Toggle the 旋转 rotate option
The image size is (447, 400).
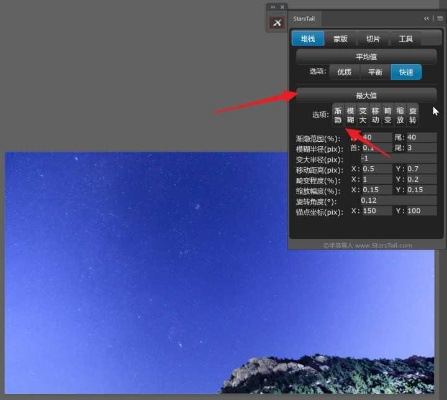pos(413,115)
